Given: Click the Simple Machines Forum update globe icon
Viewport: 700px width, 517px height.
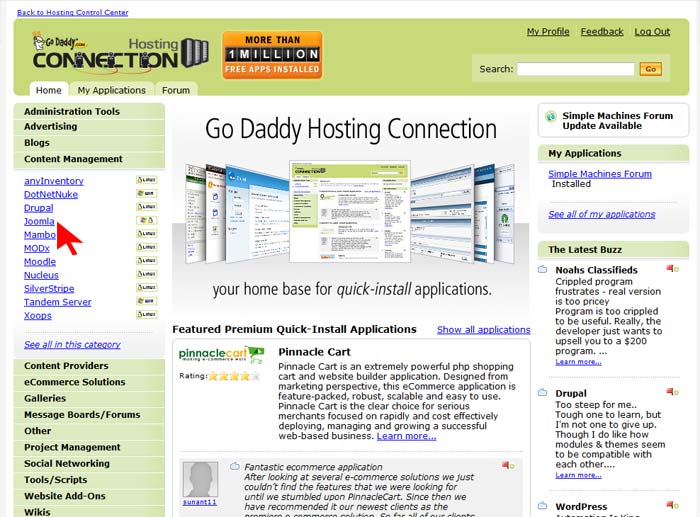Looking at the screenshot, I should click(551, 117).
